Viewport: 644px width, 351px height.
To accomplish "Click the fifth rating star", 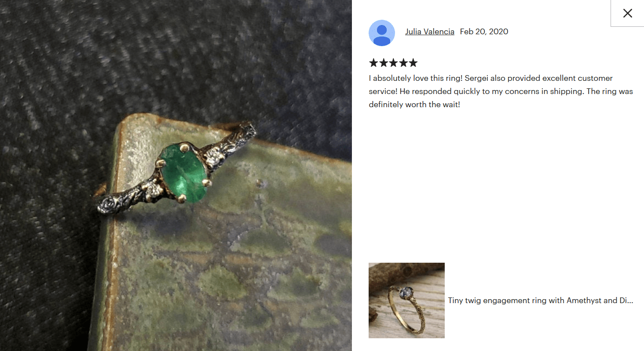I will (413, 63).
